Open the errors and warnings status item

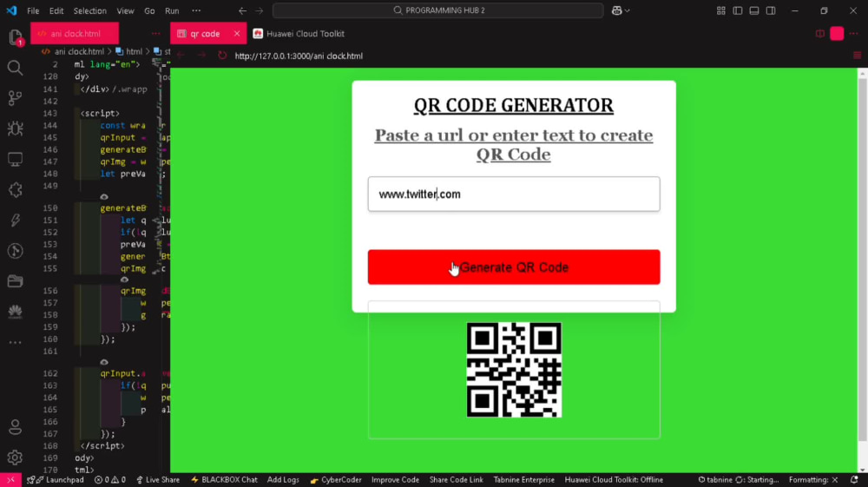(109, 480)
